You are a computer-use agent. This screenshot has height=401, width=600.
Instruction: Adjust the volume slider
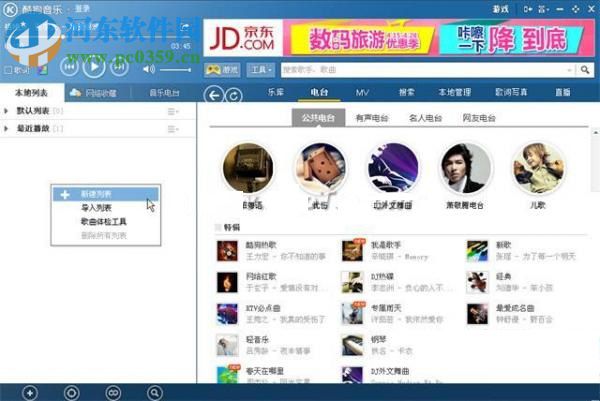175,70
